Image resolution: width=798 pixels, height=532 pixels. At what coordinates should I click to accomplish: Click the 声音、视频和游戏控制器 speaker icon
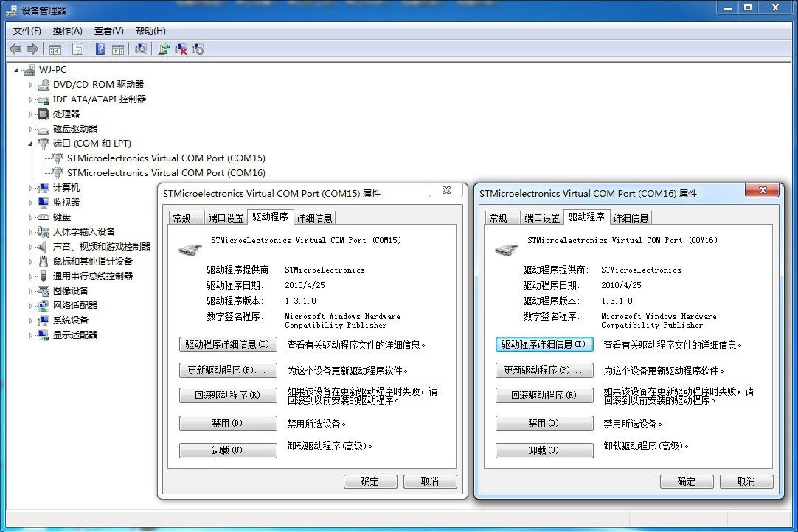[43, 247]
